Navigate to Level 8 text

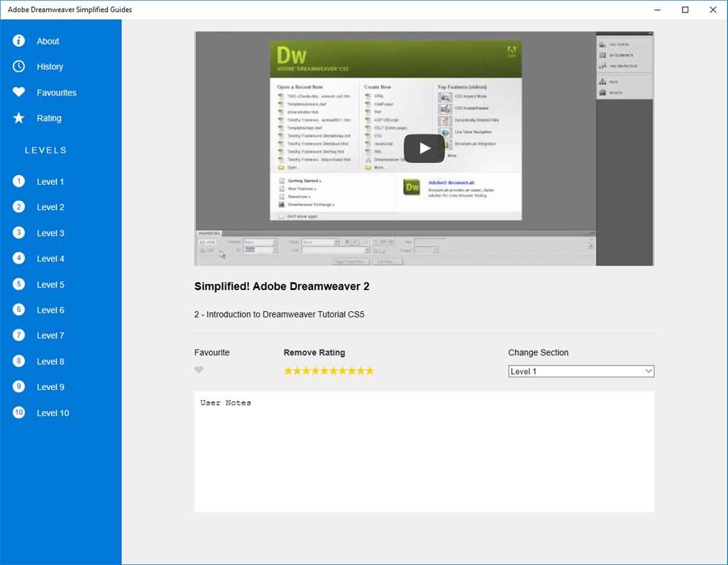click(x=50, y=361)
